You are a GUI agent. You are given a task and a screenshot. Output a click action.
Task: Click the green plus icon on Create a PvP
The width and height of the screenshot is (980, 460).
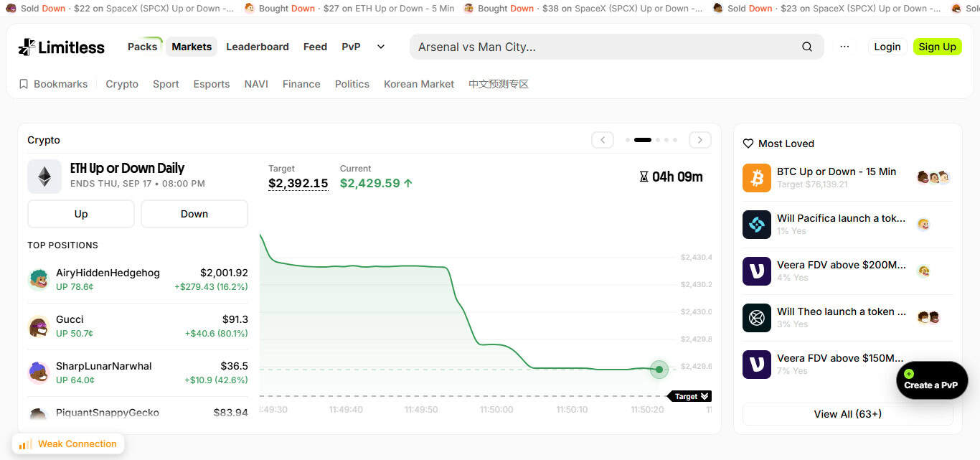909,374
